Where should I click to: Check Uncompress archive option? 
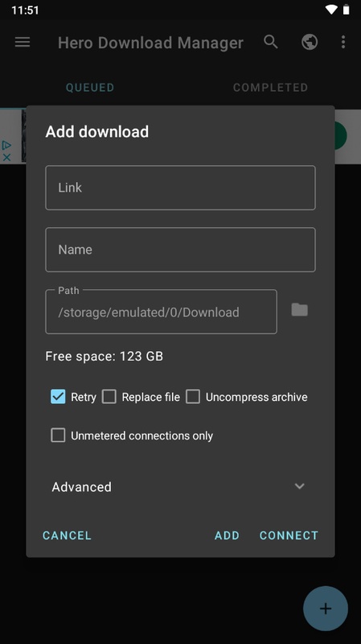193,397
